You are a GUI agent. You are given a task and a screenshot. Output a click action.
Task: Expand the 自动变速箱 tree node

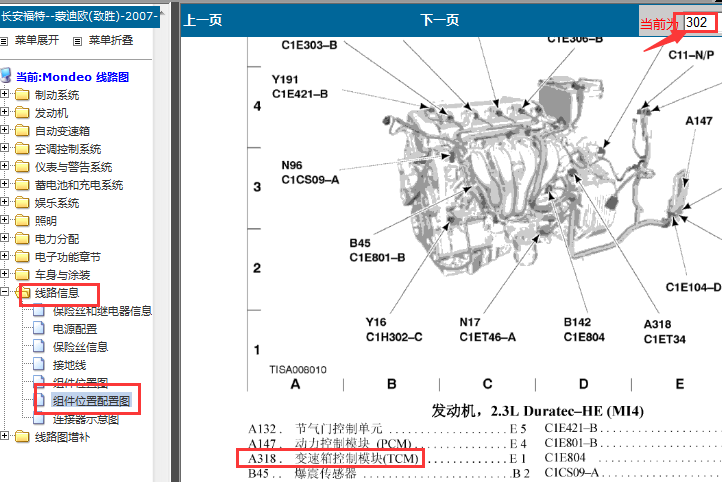click(5, 130)
